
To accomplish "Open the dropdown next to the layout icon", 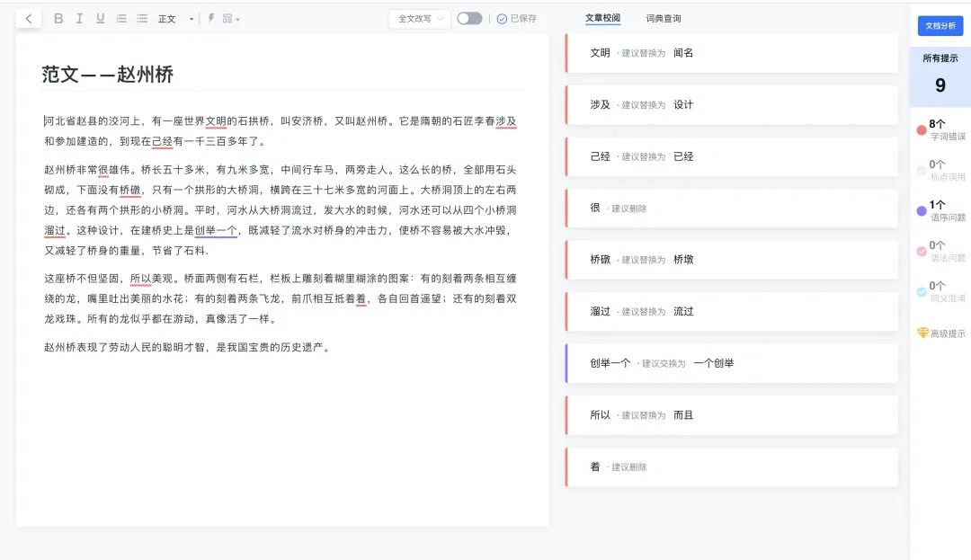I will (x=236, y=18).
